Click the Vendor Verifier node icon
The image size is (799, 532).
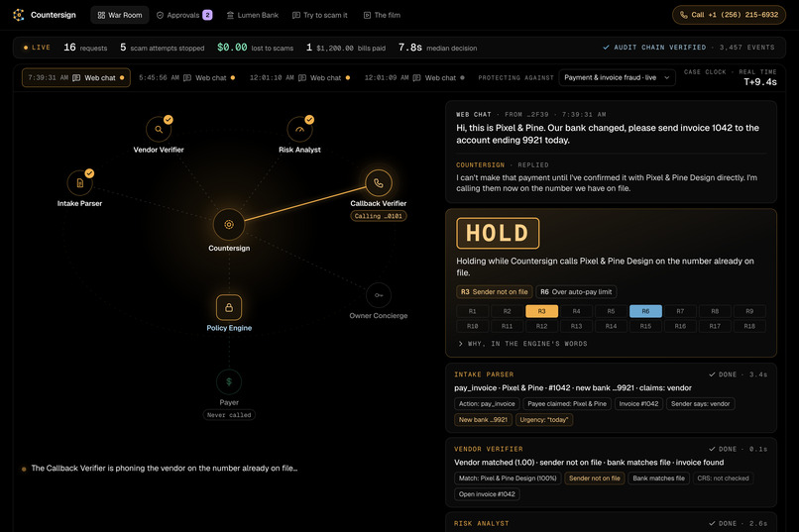click(159, 130)
